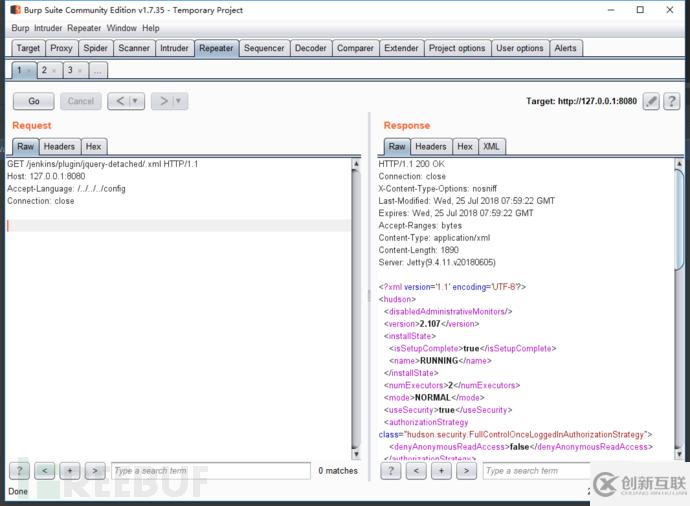Click the plus button in request search bar

[70, 471]
